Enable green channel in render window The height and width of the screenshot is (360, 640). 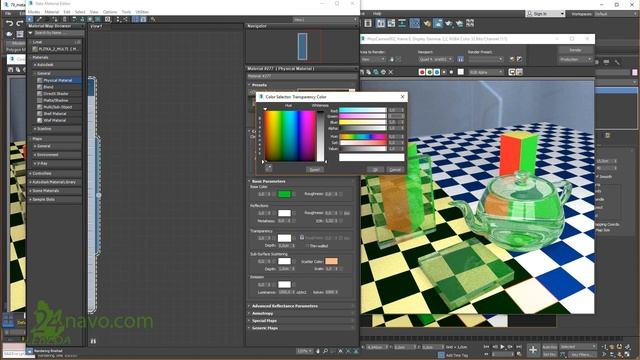(429, 72)
